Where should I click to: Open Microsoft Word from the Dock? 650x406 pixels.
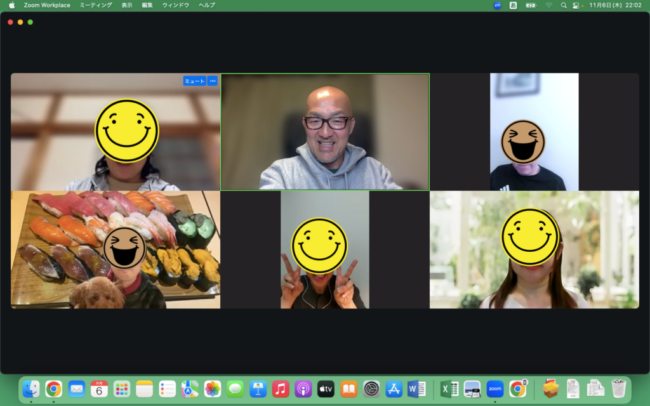click(x=416, y=388)
